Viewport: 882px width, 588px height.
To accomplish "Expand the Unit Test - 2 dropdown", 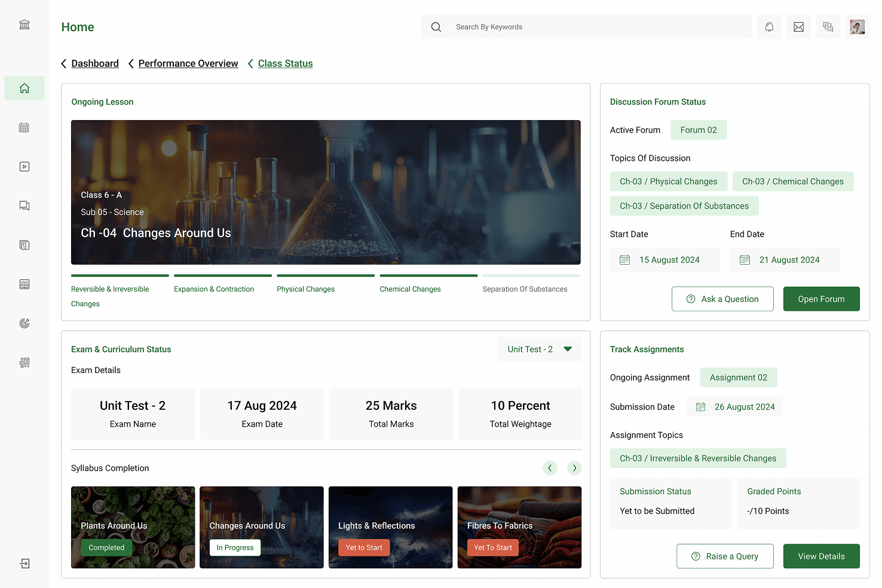I will pos(540,349).
